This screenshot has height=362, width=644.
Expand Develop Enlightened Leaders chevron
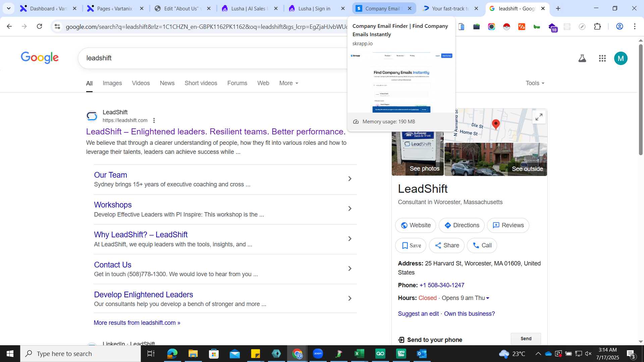coord(350,298)
